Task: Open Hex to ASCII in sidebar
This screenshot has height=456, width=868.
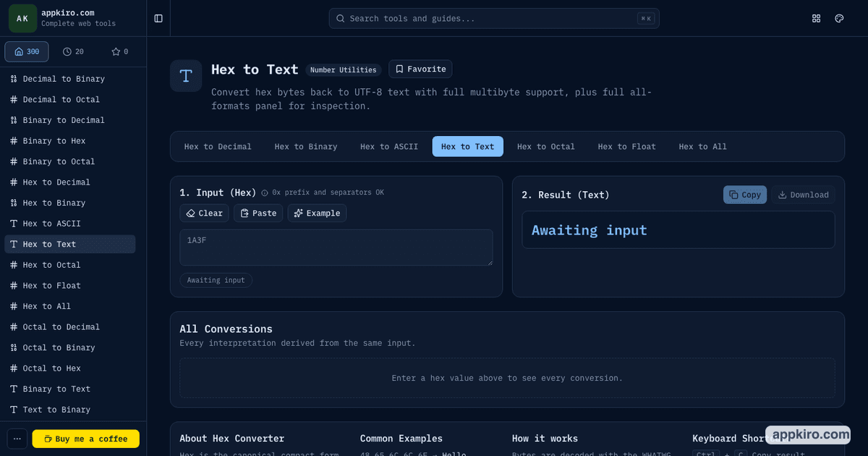Action: click(70, 224)
